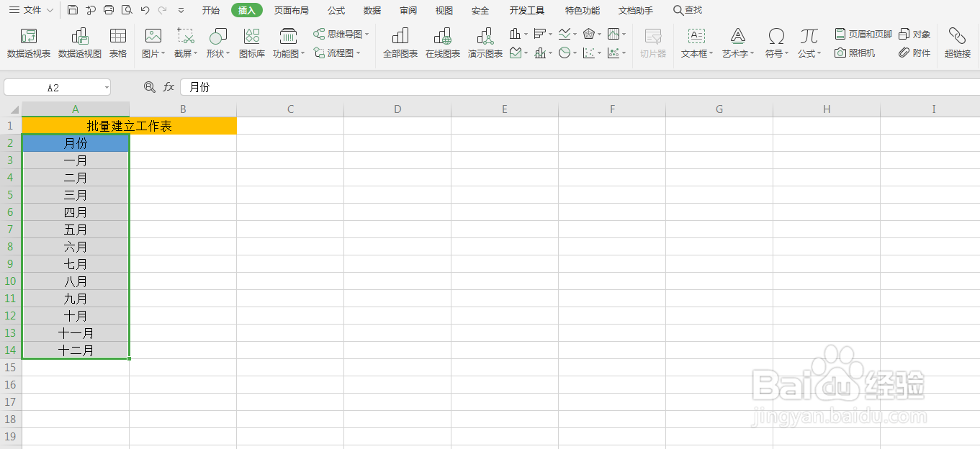Insert a column chart from the chart type icons
Screen dimensions: 980x449
(x=516, y=34)
